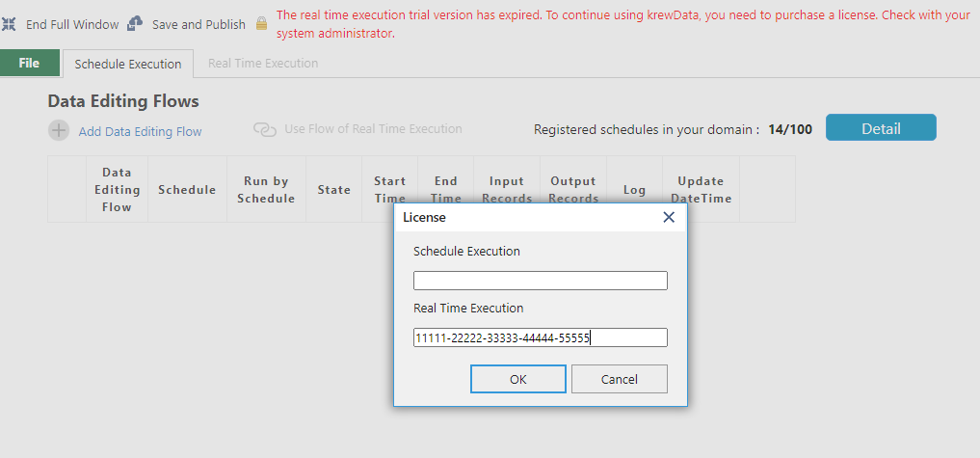Click the lock icon beside expired message
980x458 pixels.
tap(261, 24)
